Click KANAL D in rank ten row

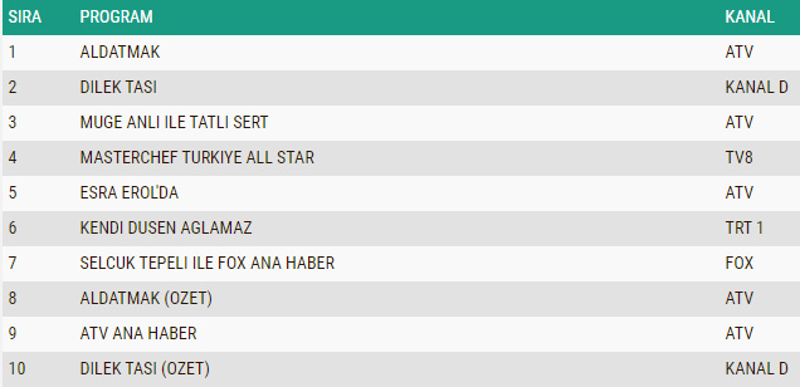pyautogui.click(x=757, y=369)
